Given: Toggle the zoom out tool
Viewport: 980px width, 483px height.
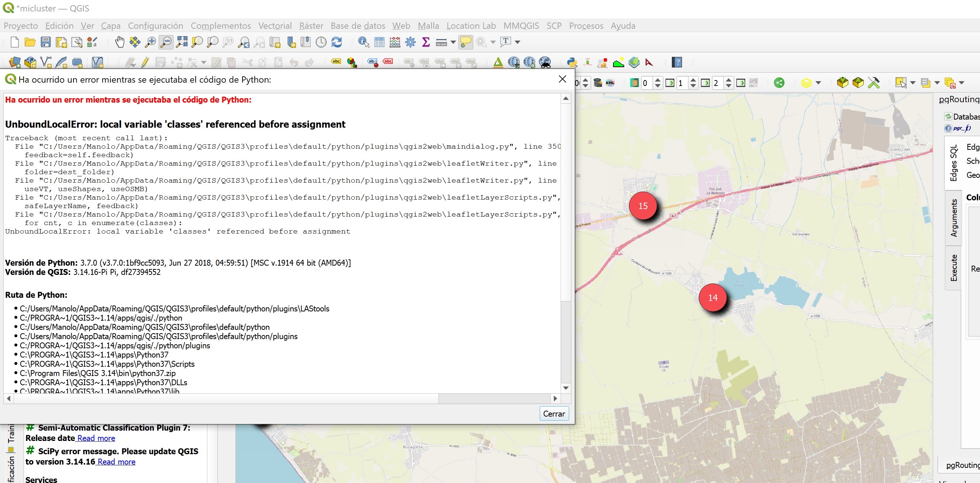Looking at the screenshot, I should [166, 42].
